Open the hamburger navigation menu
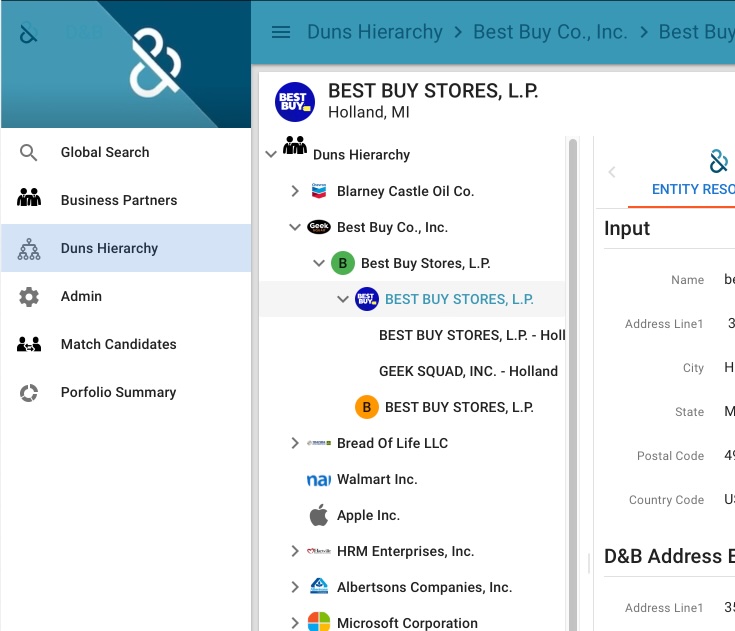 [281, 32]
